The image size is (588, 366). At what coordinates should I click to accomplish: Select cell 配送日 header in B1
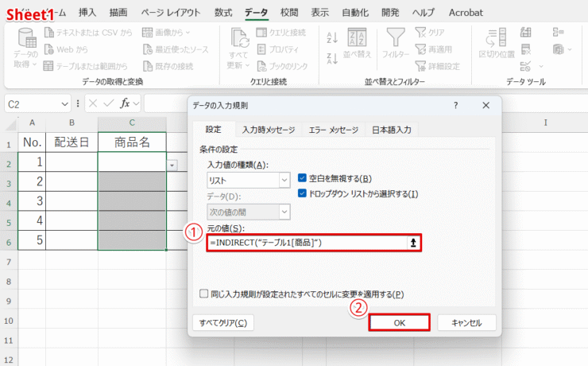[x=72, y=142]
